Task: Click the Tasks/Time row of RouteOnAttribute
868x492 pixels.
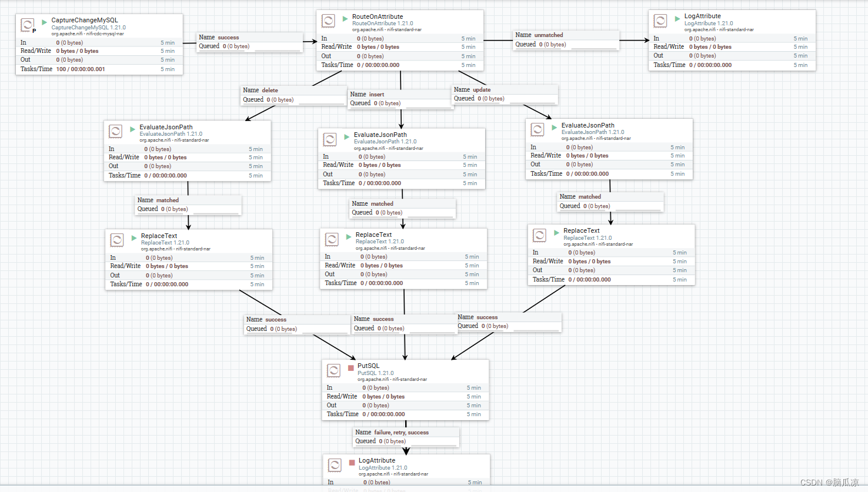Action: (x=400, y=65)
